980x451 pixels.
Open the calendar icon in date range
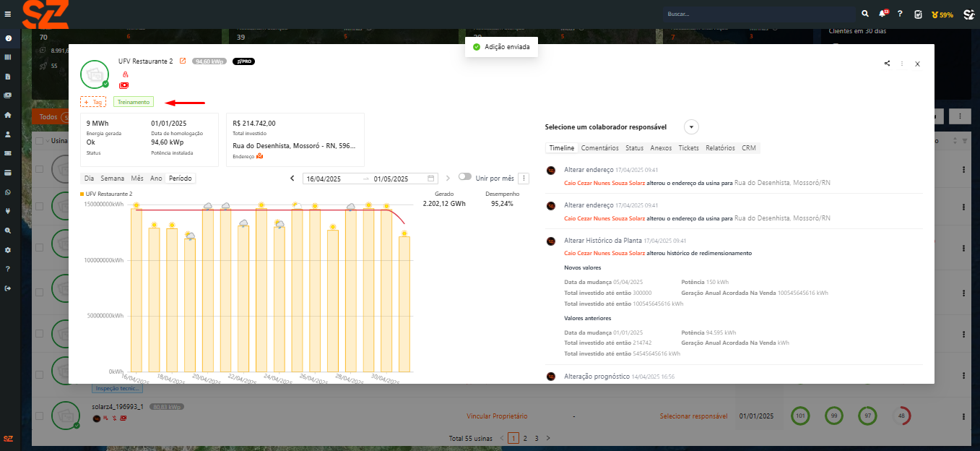click(431, 179)
